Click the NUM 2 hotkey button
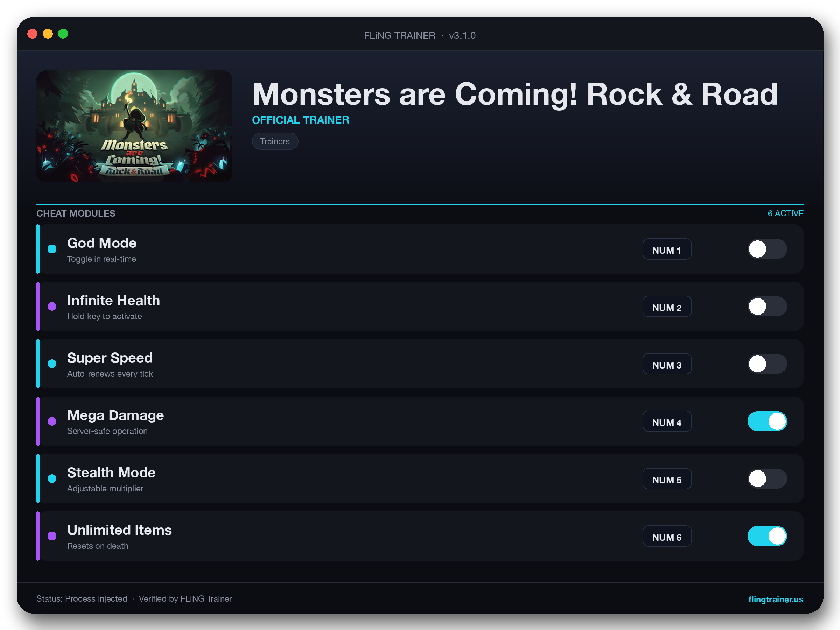Screen dimensions: 840x630 click(667, 307)
